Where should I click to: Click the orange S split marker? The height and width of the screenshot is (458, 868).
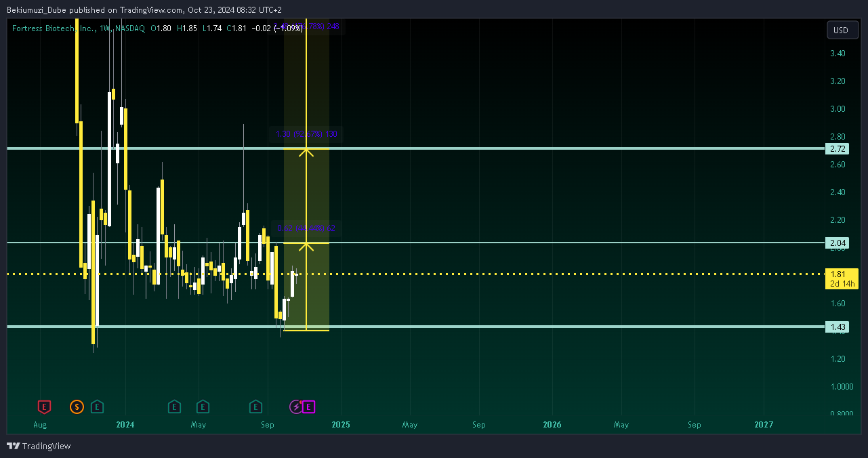77,407
